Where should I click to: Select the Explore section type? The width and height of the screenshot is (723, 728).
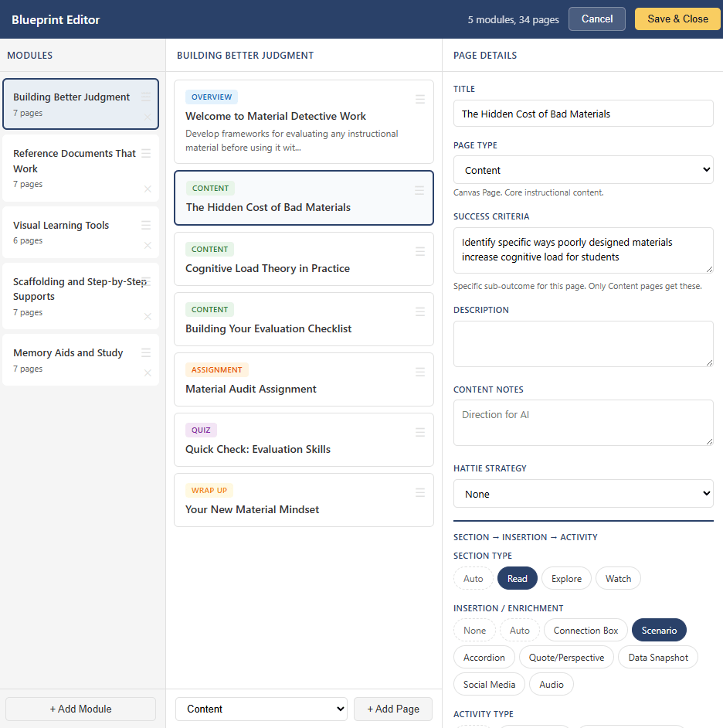click(x=566, y=578)
